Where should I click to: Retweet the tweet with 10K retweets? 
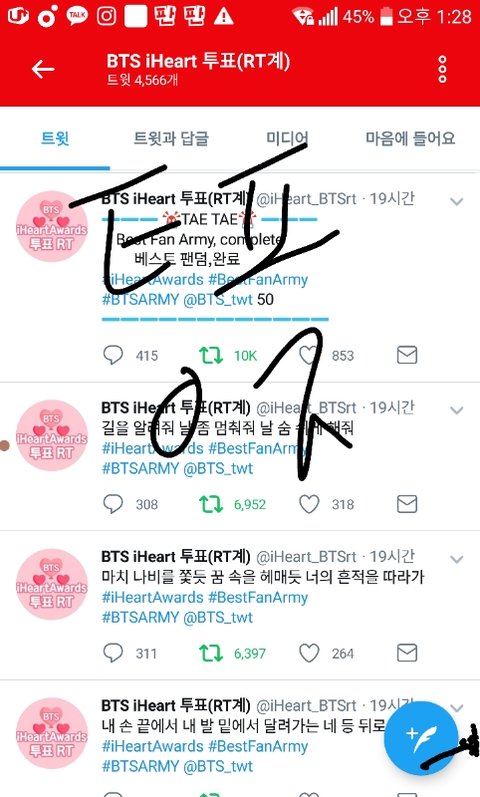point(211,355)
